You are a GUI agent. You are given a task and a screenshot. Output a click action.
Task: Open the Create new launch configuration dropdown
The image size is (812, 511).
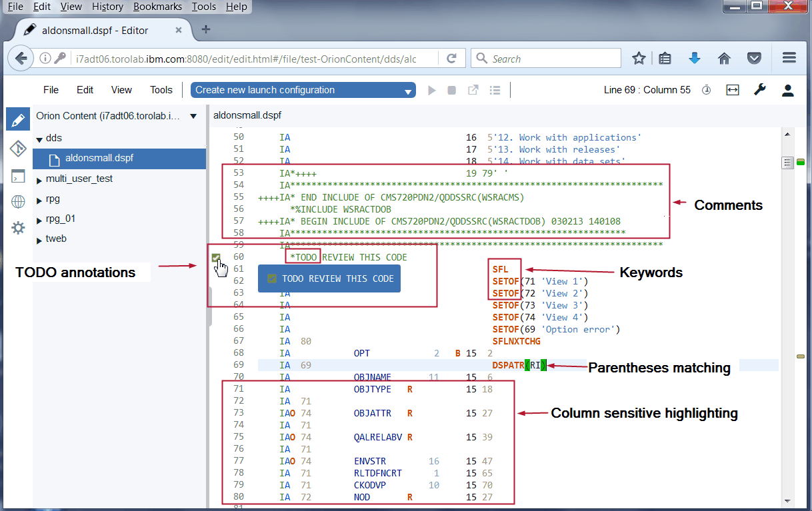(x=303, y=90)
